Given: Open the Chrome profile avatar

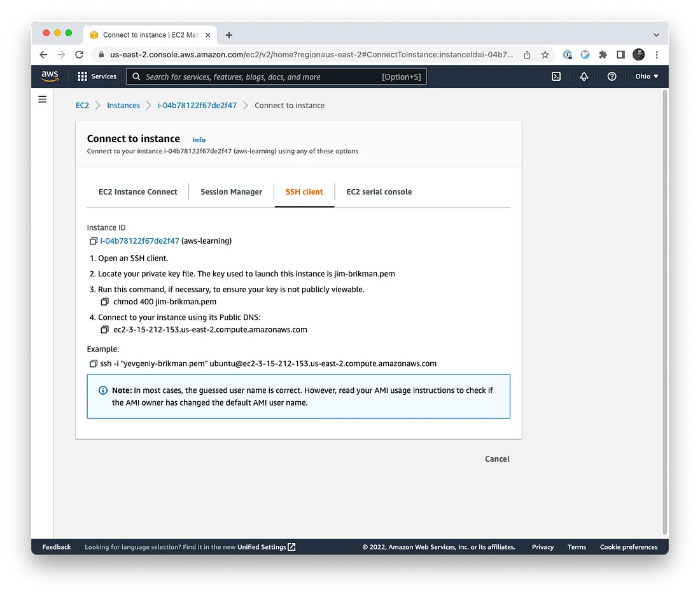Looking at the screenshot, I should click(x=638, y=55).
